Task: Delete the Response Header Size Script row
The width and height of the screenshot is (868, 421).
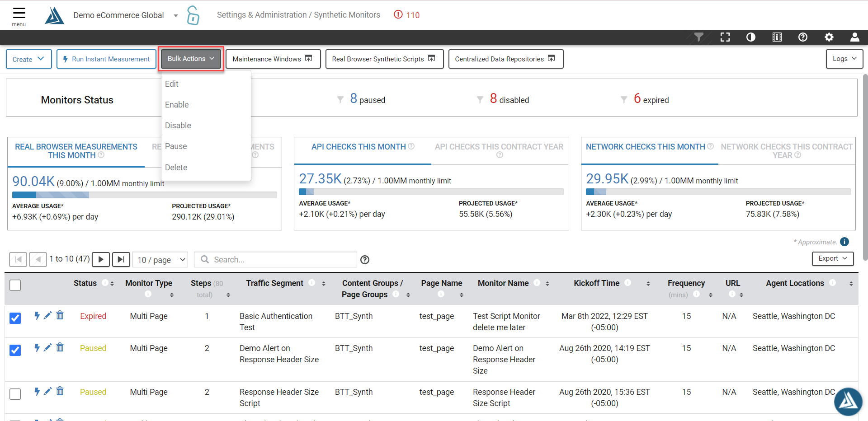Action: 60,391
